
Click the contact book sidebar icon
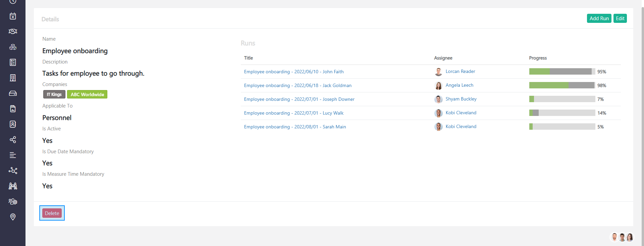[13, 124]
